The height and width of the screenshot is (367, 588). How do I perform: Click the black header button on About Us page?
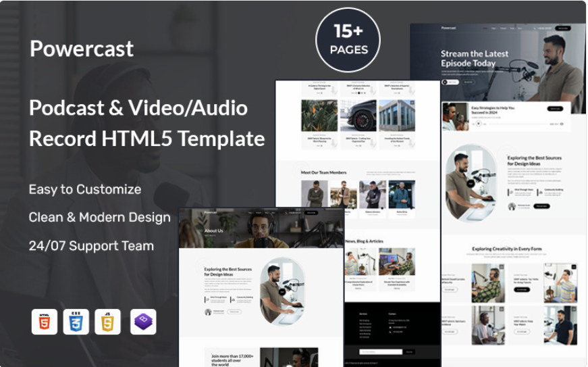click(311, 213)
